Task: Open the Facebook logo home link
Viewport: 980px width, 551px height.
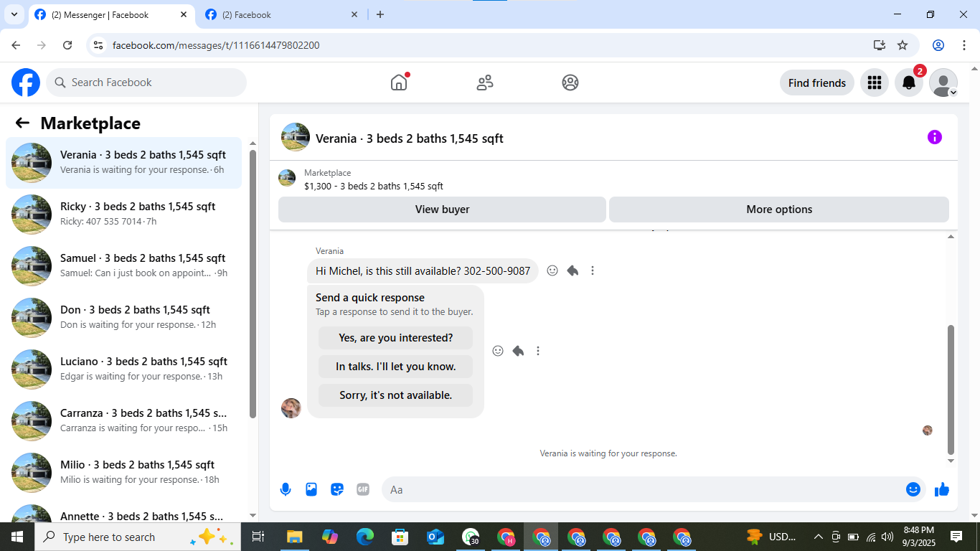Action: pyautogui.click(x=26, y=83)
